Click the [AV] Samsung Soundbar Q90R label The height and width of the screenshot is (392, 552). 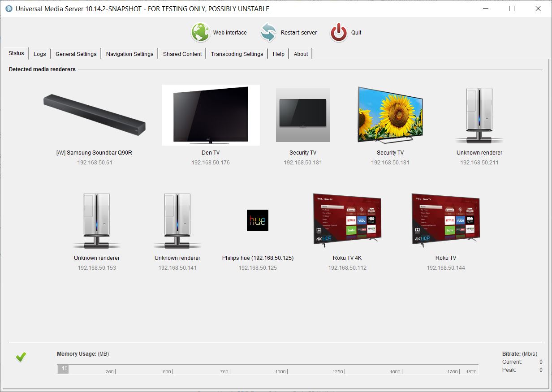point(94,153)
